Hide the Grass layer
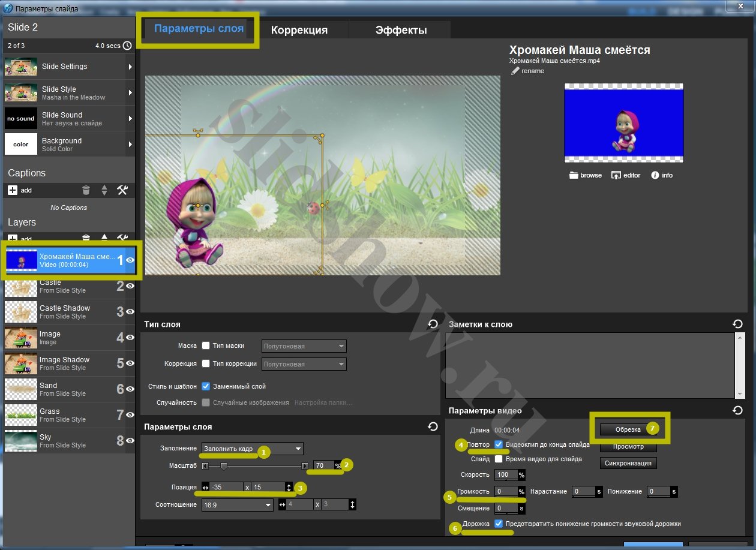This screenshot has height=550, width=756. click(x=130, y=415)
